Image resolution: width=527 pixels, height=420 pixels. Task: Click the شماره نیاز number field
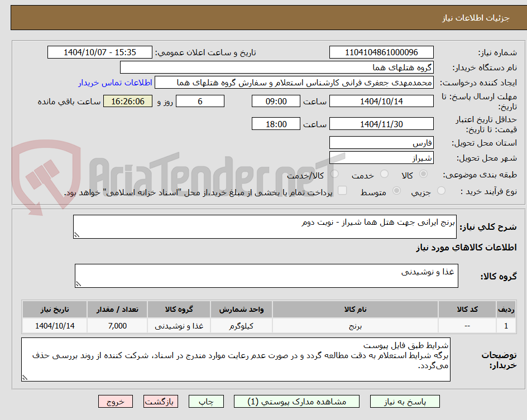pyautogui.click(x=381, y=52)
